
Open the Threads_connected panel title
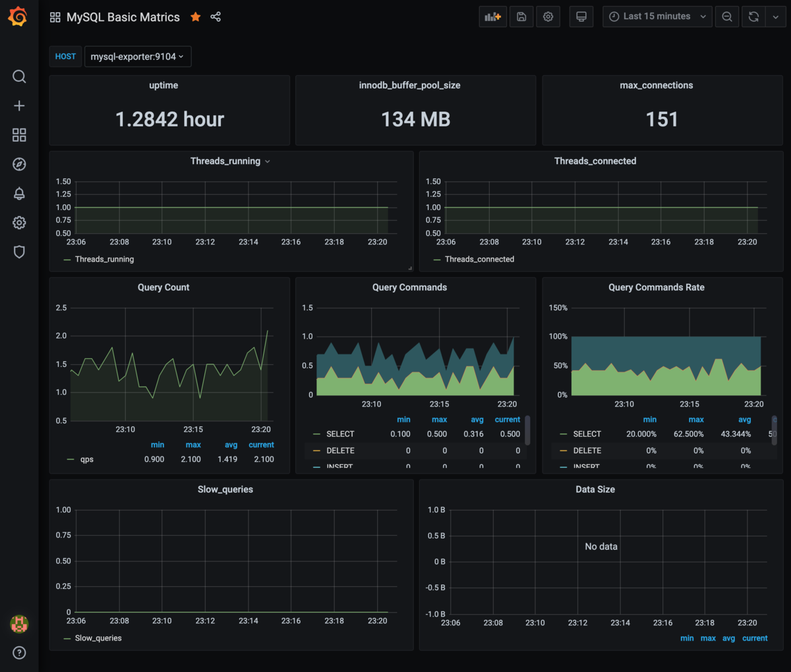pos(595,161)
